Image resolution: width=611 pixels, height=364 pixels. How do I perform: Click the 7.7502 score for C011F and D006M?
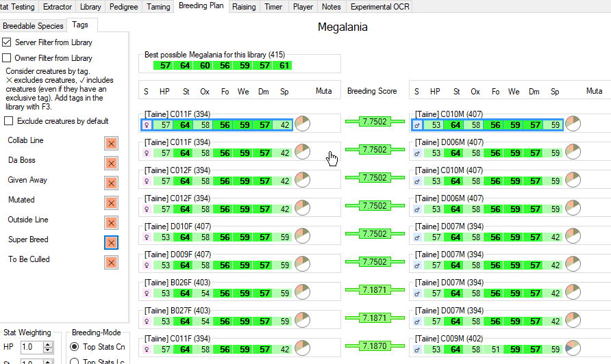pos(375,149)
